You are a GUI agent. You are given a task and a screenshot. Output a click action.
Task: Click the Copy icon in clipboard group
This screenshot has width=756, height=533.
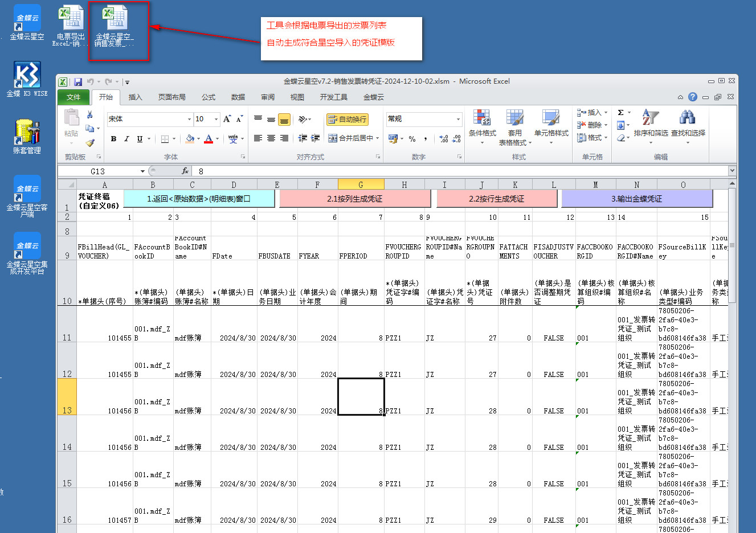point(89,129)
